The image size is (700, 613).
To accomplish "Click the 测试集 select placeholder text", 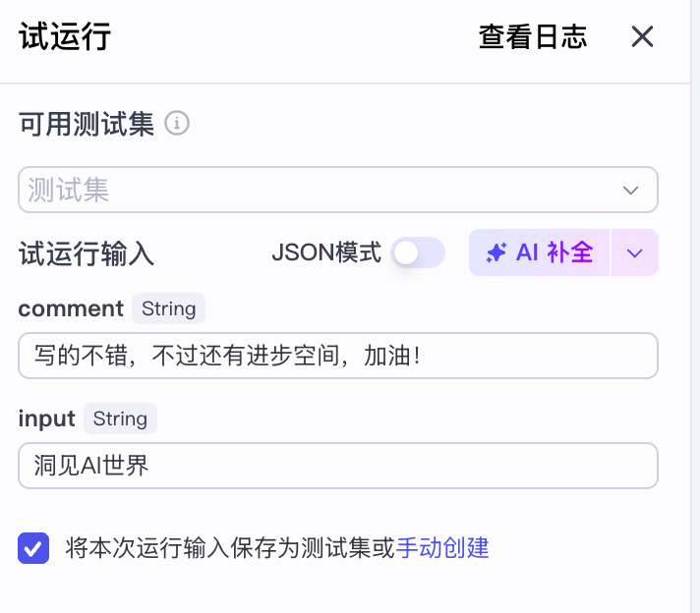I will [x=69, y=190].
